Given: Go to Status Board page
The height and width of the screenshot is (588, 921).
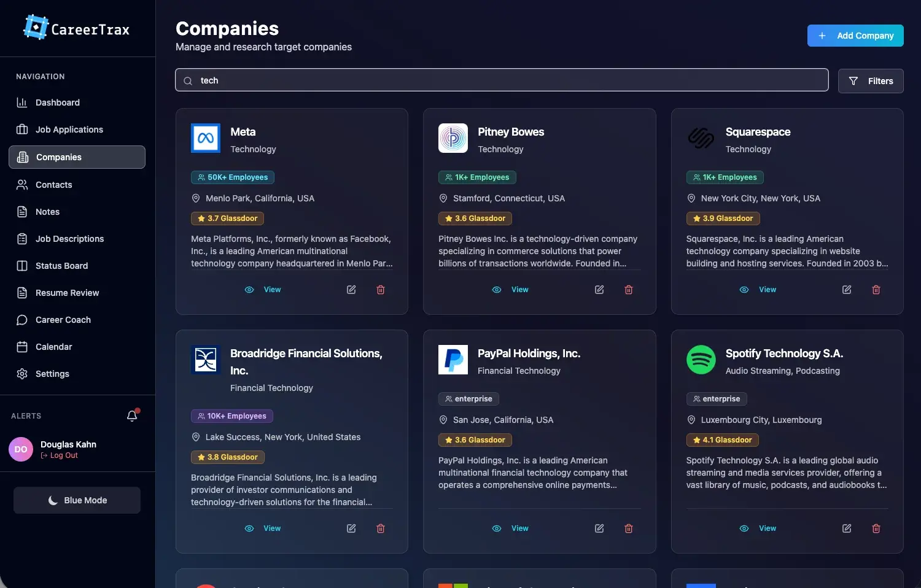Looking at the screenshot, I should point(61,266).
